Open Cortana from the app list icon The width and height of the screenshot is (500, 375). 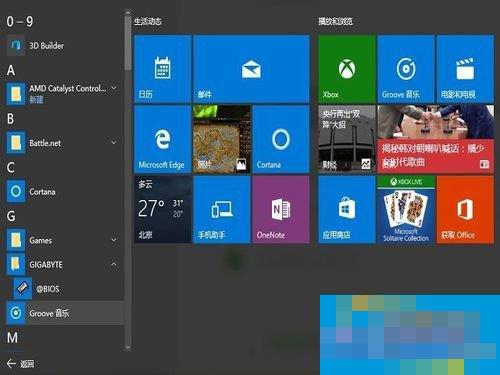click(x=16, y=191)
